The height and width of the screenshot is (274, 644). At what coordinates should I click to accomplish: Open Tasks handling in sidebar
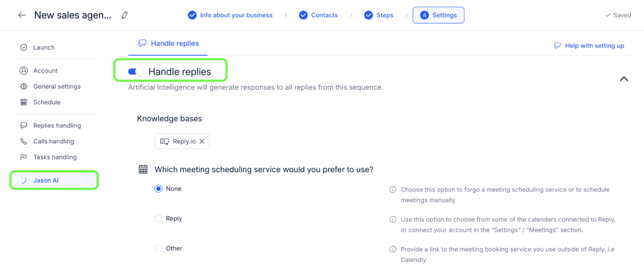click(54, 157)
